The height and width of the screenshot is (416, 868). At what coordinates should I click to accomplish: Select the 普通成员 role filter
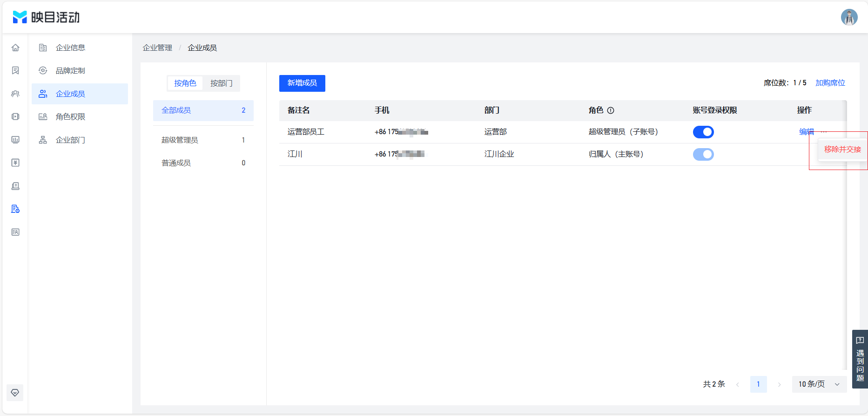tap(203, 163)
